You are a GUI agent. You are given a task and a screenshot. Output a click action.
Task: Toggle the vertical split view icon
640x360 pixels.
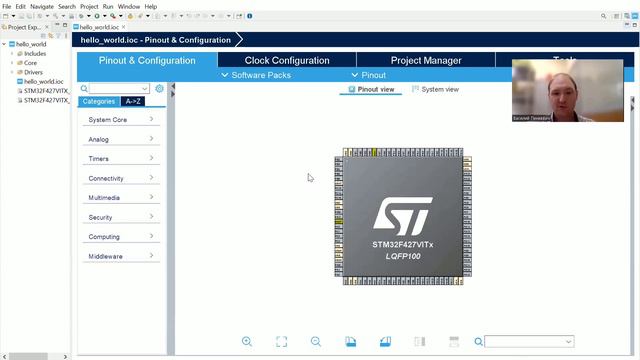420,341
